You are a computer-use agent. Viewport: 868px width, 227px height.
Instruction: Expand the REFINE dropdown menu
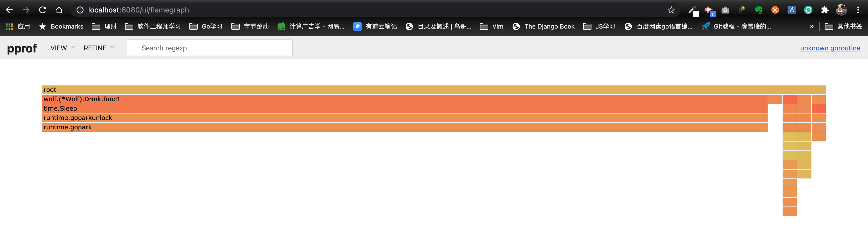(99, 48)
